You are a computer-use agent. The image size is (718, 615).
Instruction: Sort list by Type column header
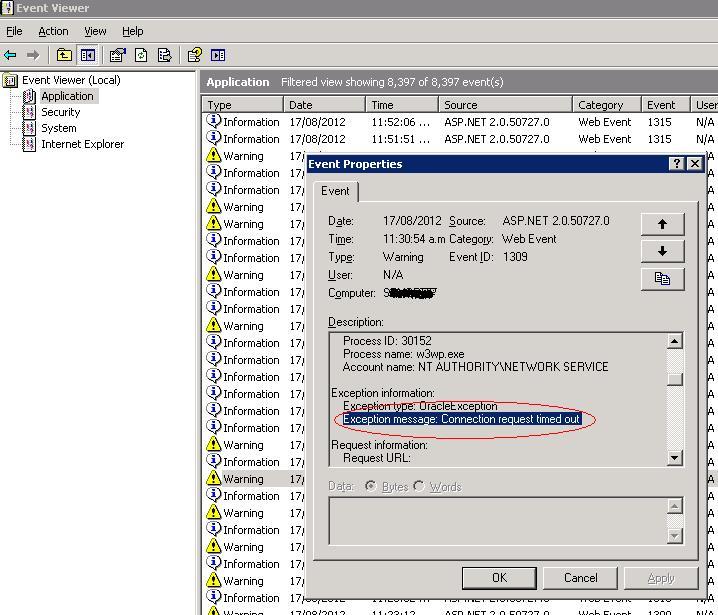(243, 105)
